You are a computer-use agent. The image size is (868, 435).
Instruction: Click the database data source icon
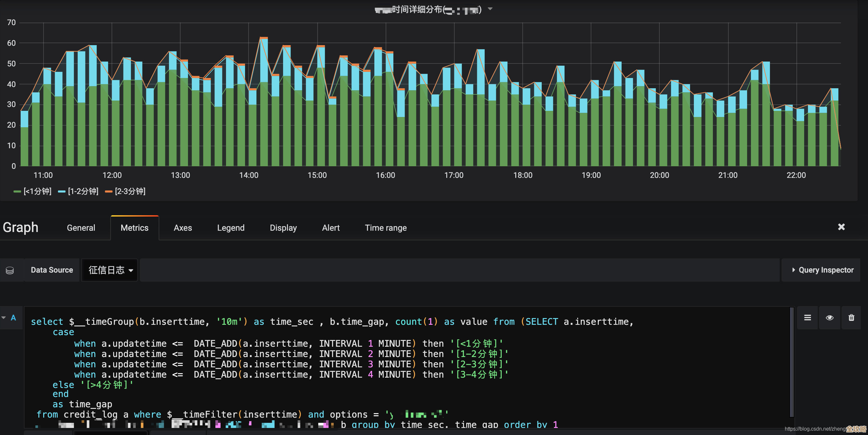coord(10,270)
